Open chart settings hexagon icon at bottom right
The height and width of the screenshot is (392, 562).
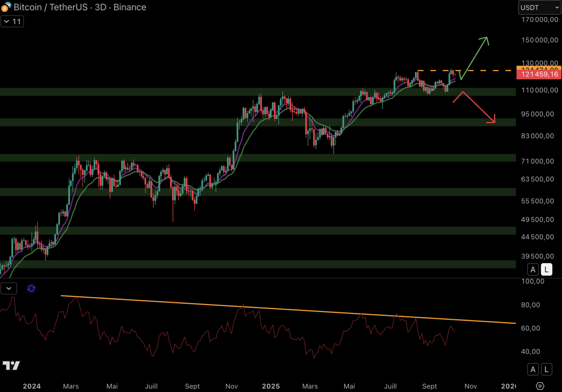[x=540, y=386]
